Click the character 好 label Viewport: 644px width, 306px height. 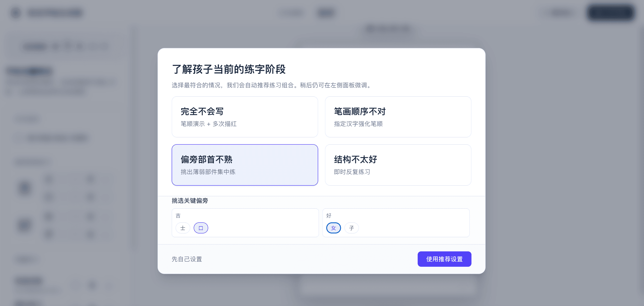329,215
